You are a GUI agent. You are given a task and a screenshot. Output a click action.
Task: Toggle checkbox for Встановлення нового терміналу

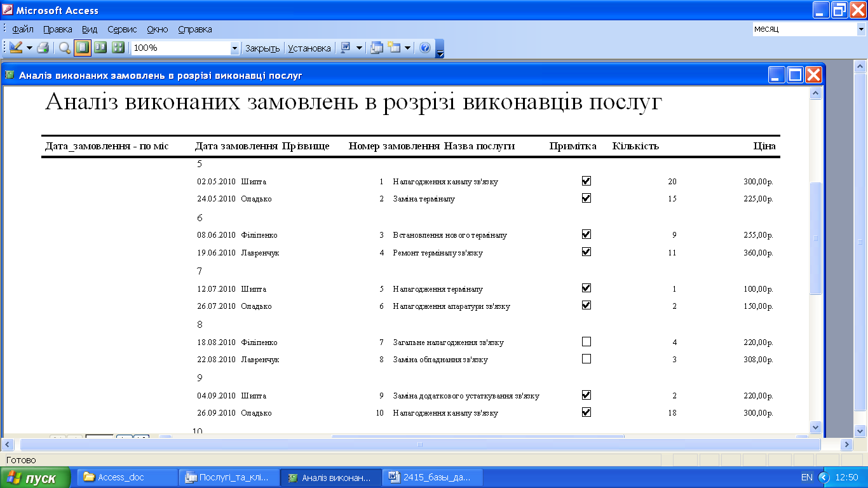[x=587, y=234]
